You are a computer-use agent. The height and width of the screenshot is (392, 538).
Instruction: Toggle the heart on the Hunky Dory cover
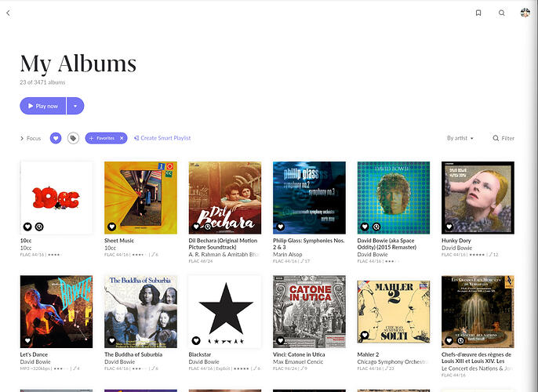tap(449, 227)
